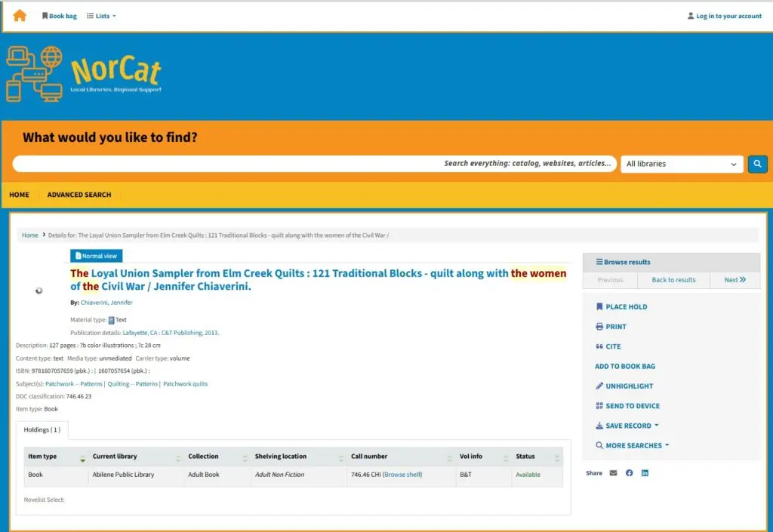Viewport: 773px width, 532px height.
Task: Go to Next search result
Action: [x=735, y=280]
